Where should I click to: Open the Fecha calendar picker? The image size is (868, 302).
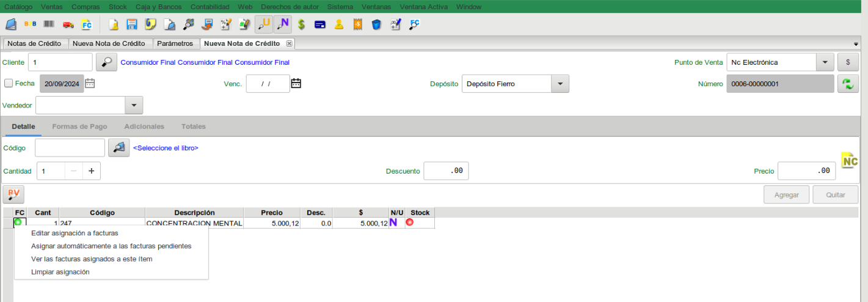tap(90, 84)
